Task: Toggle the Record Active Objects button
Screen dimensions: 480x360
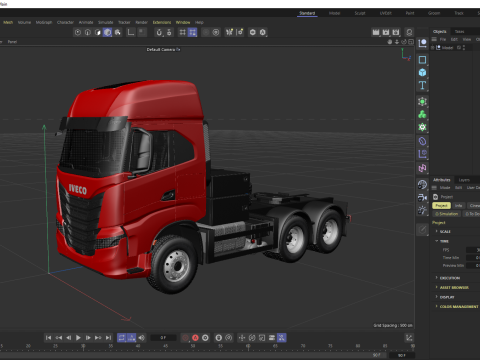Action: [185, 338]
